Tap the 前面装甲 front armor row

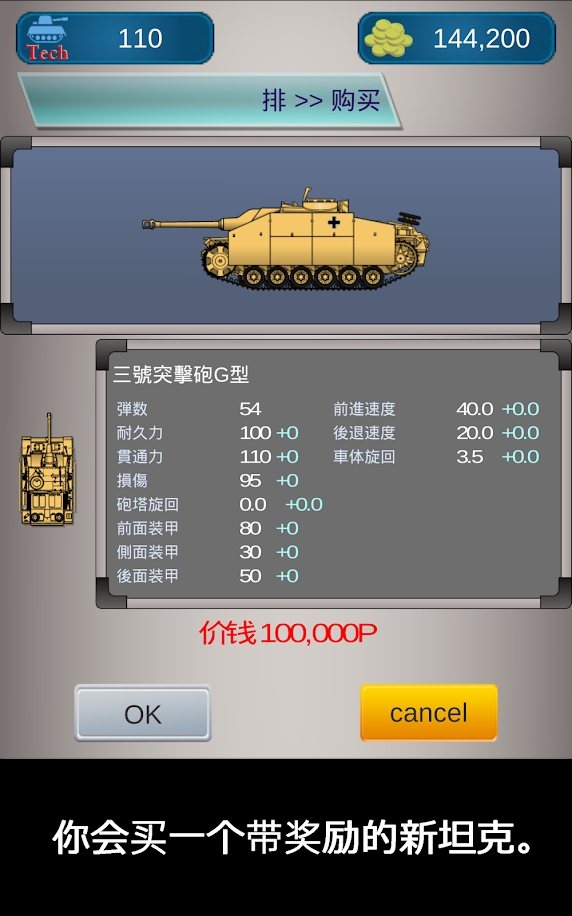click(x=207, y=528)
